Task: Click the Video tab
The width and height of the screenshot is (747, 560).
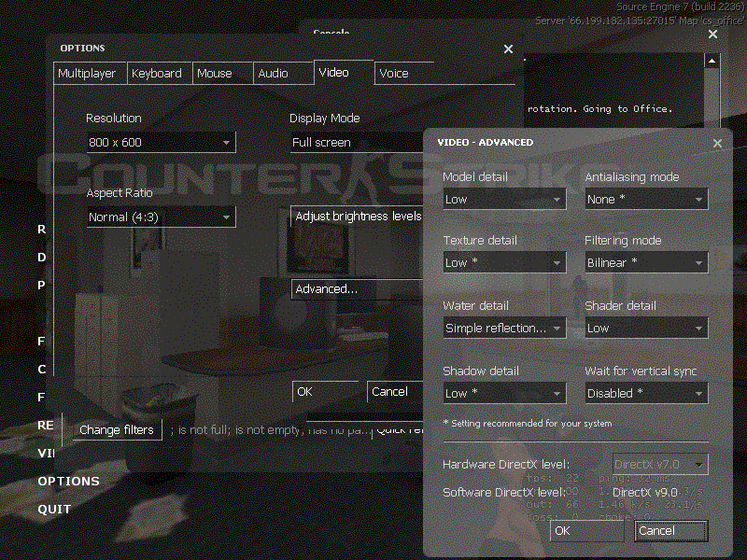Action: click(x=344, y=73)
